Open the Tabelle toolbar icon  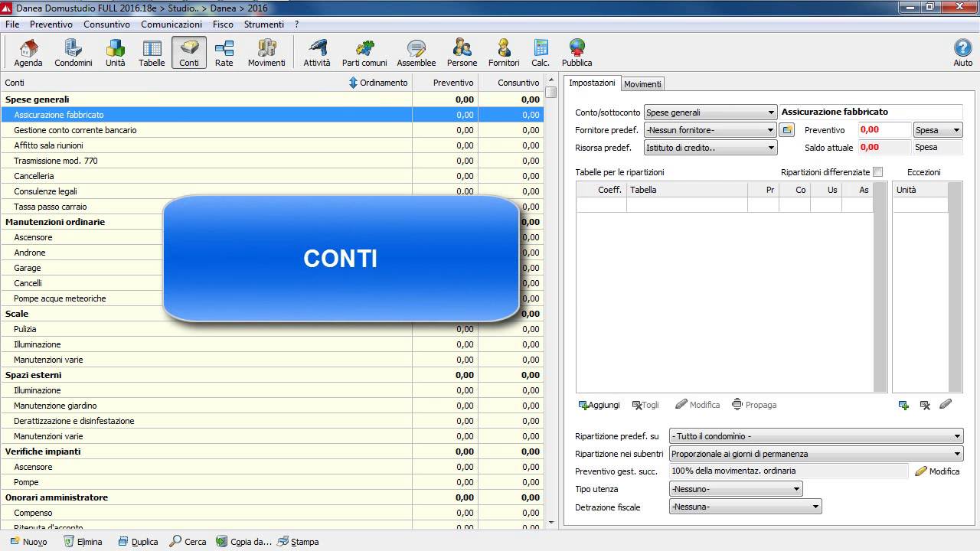[152, 53]
